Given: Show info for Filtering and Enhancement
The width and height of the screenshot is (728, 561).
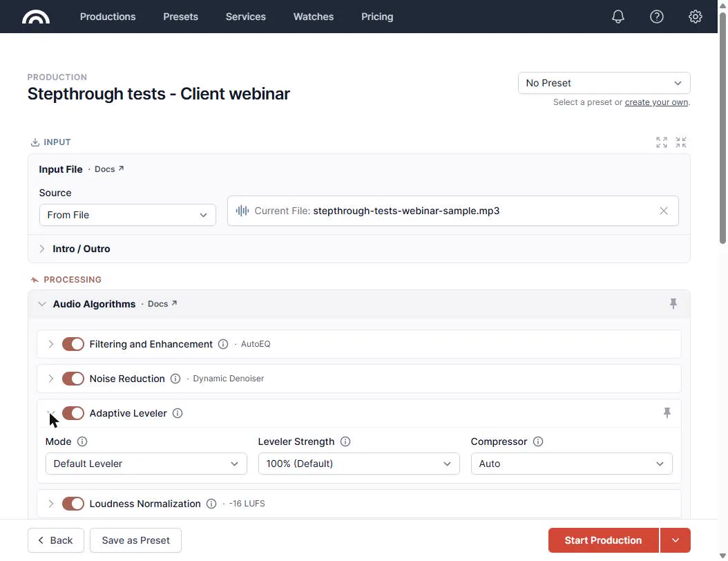Looking at the screenshot, I should 223,344.
